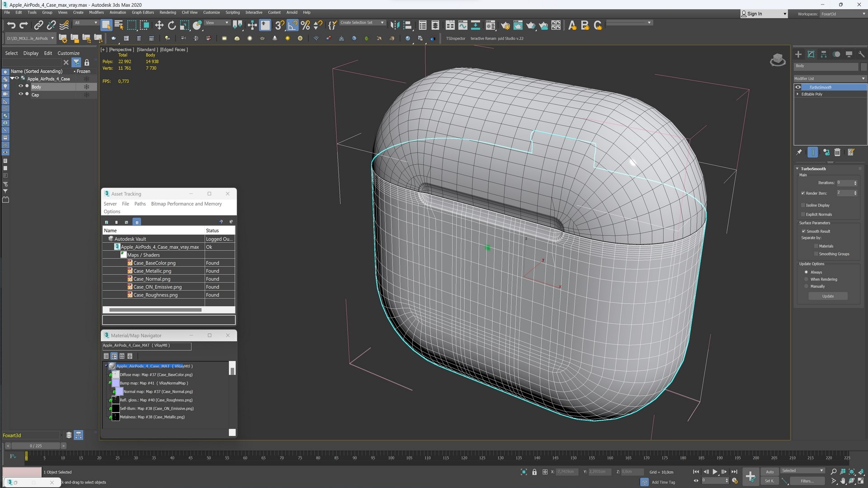
Task: Click the Update button in TurboSmooth
Action: click(828, 296)
